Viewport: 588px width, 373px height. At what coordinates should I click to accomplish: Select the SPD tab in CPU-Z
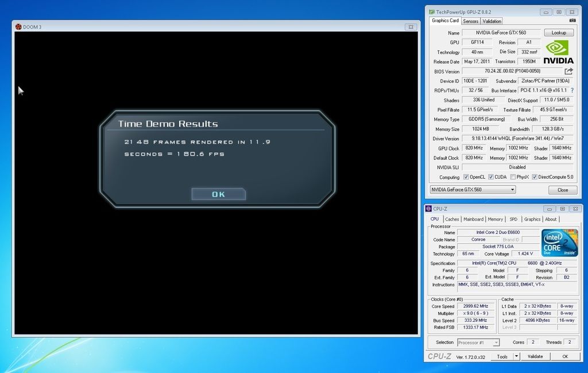(513, 219)
